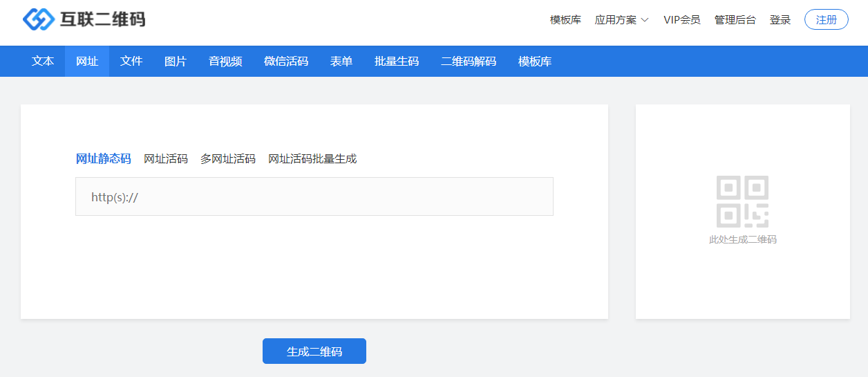Viewport: 868px width, 377px height.
Task: Click the 生成二维码 button
Action: click(x=314, y=351)
